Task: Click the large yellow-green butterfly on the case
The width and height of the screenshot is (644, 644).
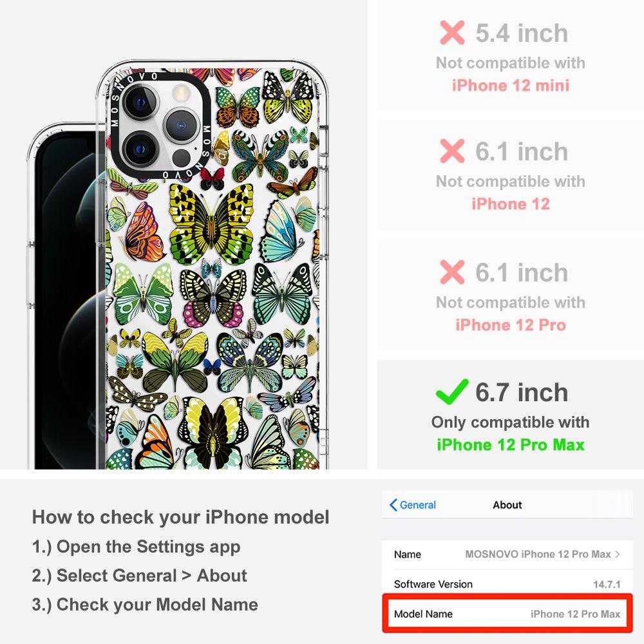Action: 211,224
